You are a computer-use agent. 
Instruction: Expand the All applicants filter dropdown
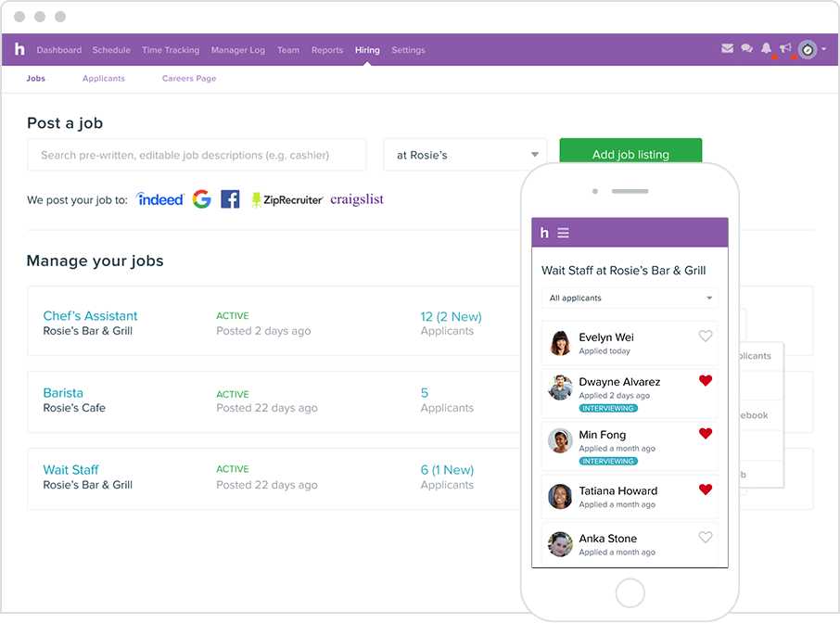pyautogui.click(x=630, y=299)
